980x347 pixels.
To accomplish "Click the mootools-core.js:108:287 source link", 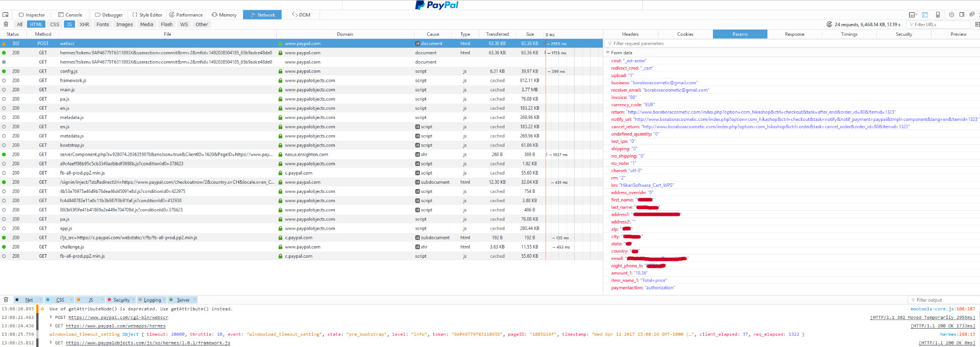I will [942, 309].
